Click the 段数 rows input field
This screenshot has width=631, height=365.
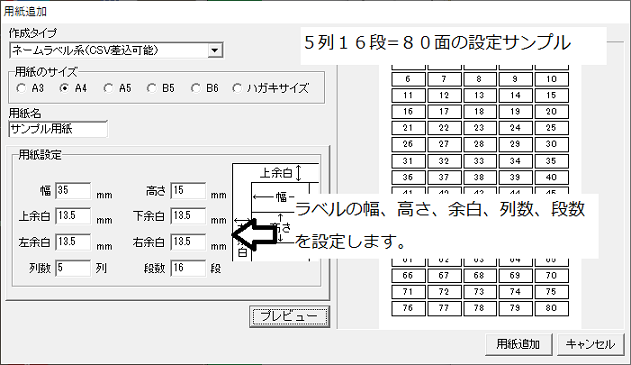[x=188, y=268]
